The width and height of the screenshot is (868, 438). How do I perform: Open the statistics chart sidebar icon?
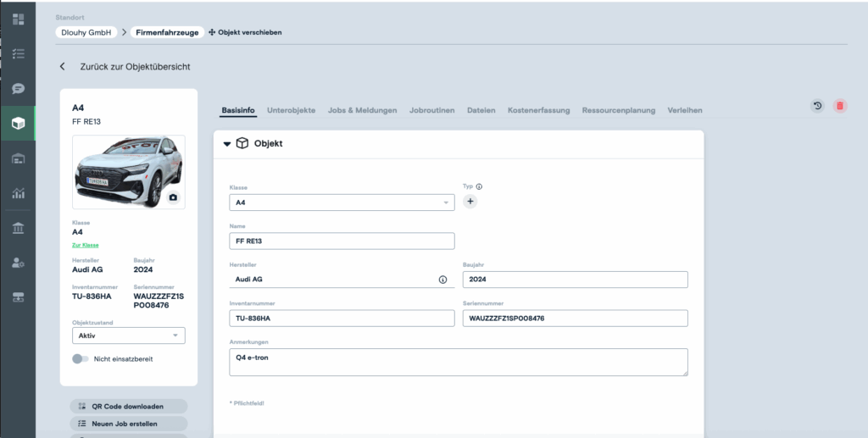click(x=18, y=193)
